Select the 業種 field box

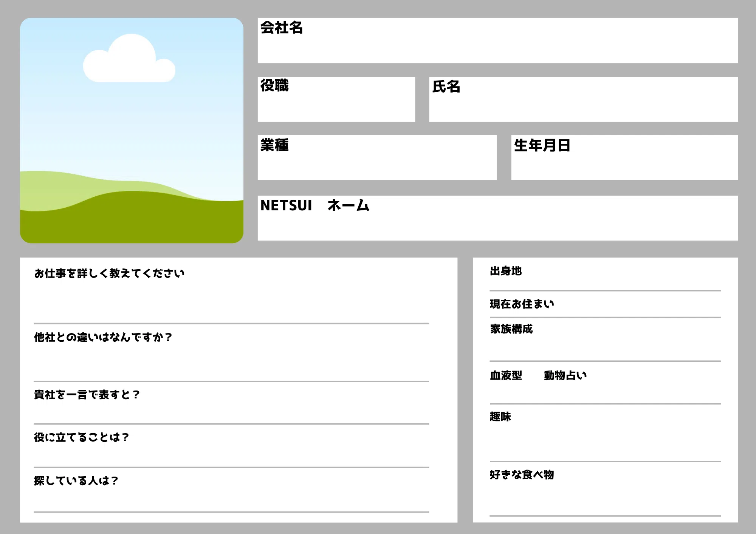pos(377,157)
